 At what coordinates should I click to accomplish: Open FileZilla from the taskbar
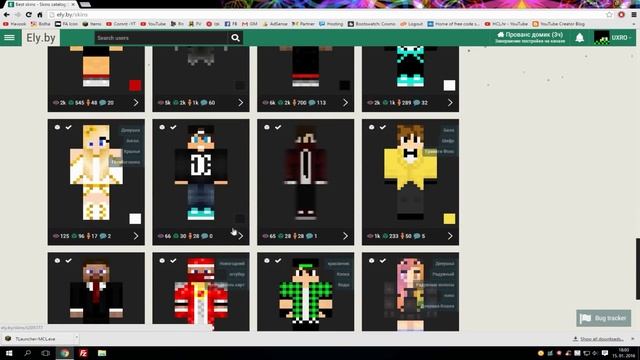pyautogui.click(x=83, y=353)
